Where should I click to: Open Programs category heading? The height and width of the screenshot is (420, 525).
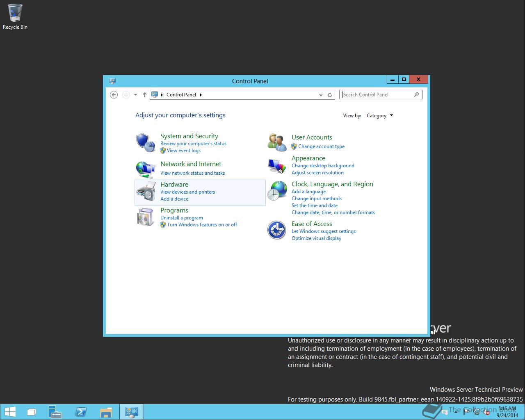[x=174, y=210]
